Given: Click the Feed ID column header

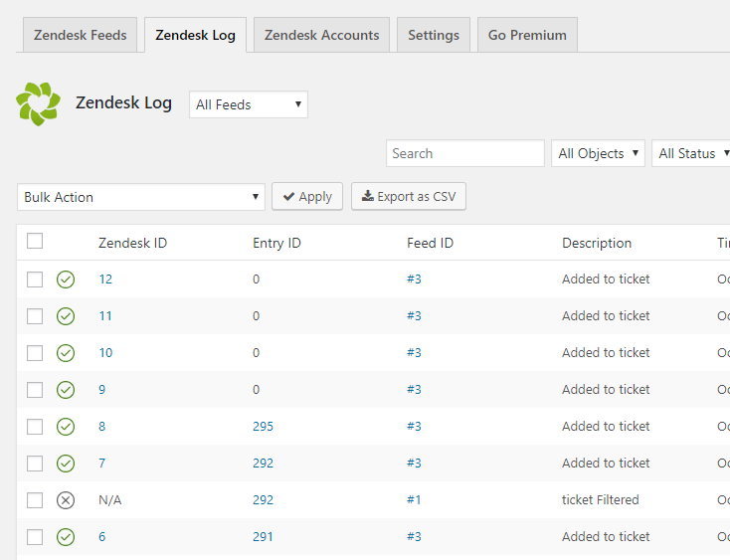Looking at the screenshot, I should [431, 243].
